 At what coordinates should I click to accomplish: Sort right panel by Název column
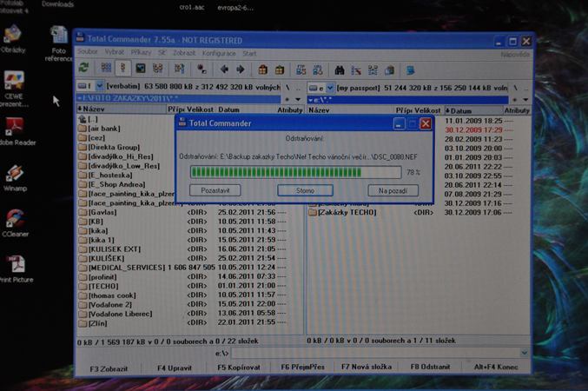tap(351, 110)
